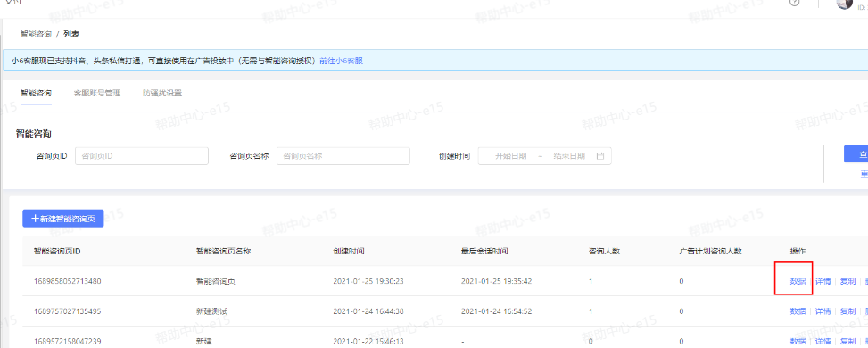This screenshot has width=868, height=348.
Task: Select creation time 2021-01-25 19:30:23
Action: tap(368, 281)
